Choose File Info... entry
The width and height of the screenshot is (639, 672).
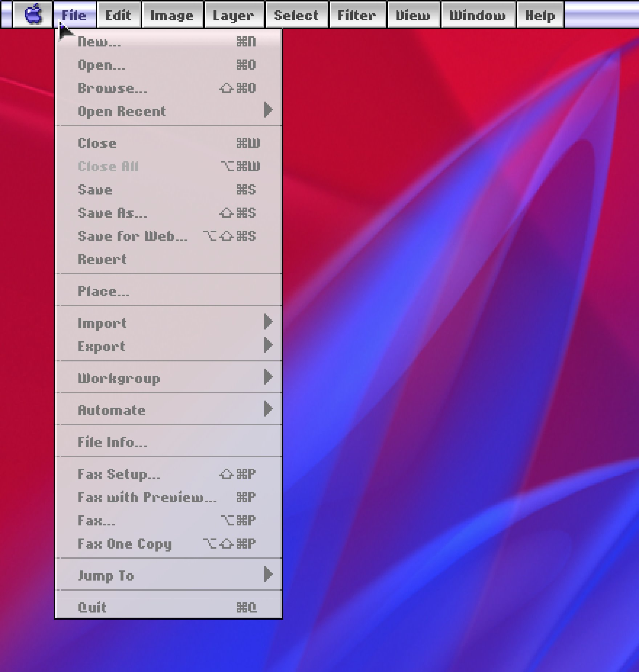[169, 442]
